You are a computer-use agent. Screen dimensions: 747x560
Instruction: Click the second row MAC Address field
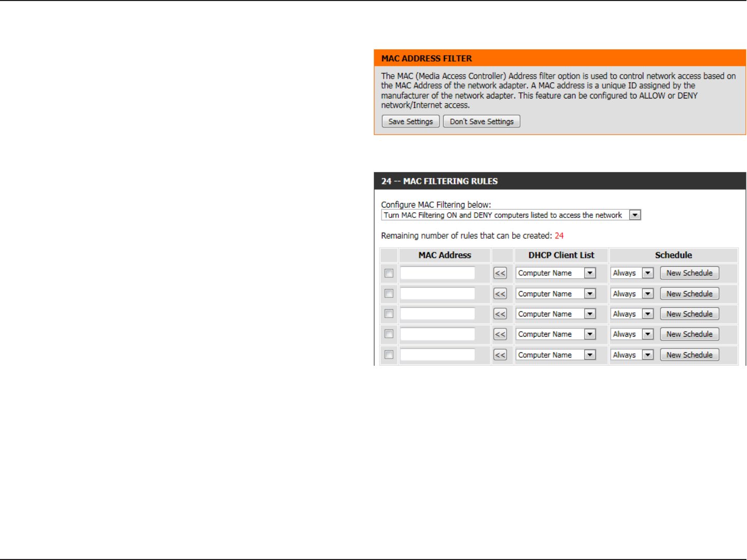(438, 294)
